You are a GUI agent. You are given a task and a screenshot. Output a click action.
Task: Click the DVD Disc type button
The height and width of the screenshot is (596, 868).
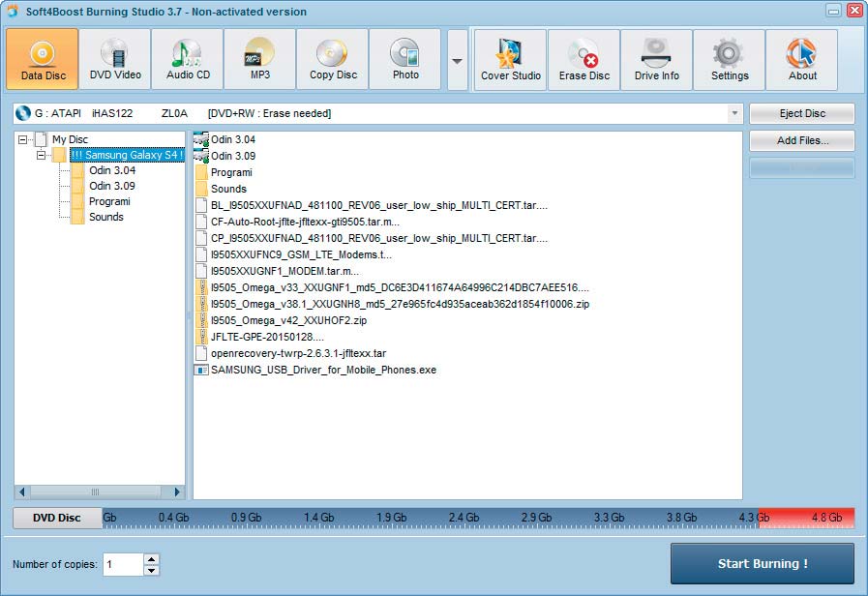(57, 518)
